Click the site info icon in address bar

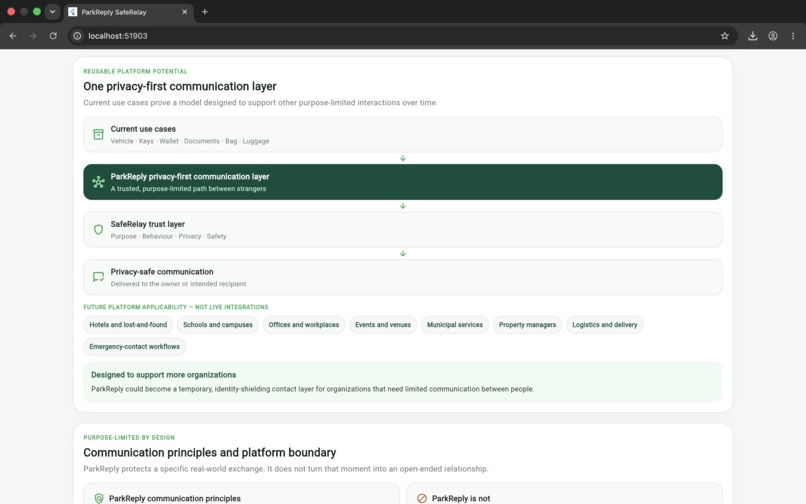tap(77, 36)
